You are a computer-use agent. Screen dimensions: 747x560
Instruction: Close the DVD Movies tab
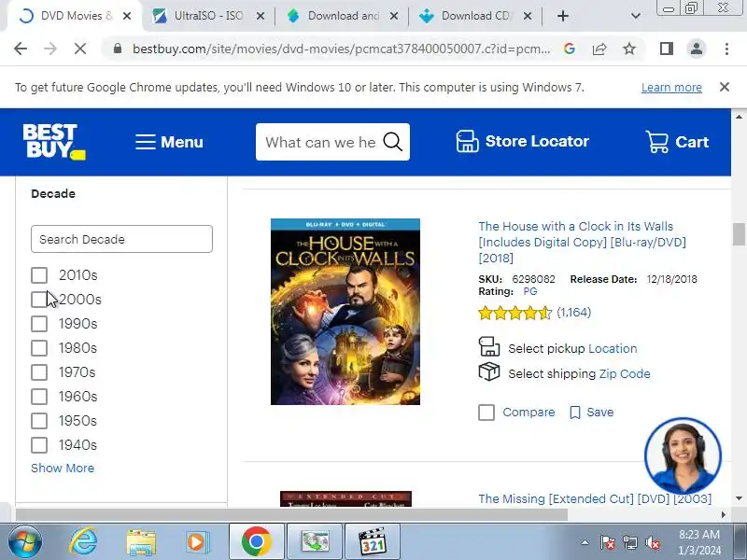[x=127, y=16]
